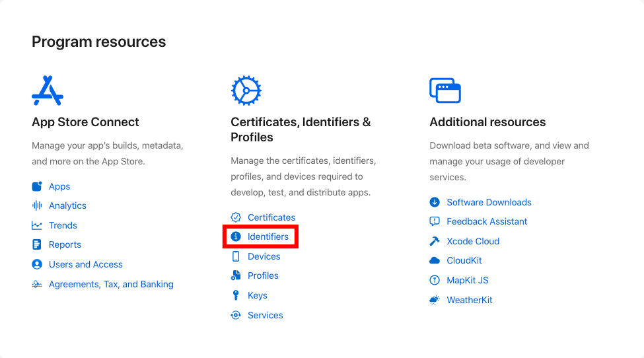Click the Services icon

click(x=236, y=315)
